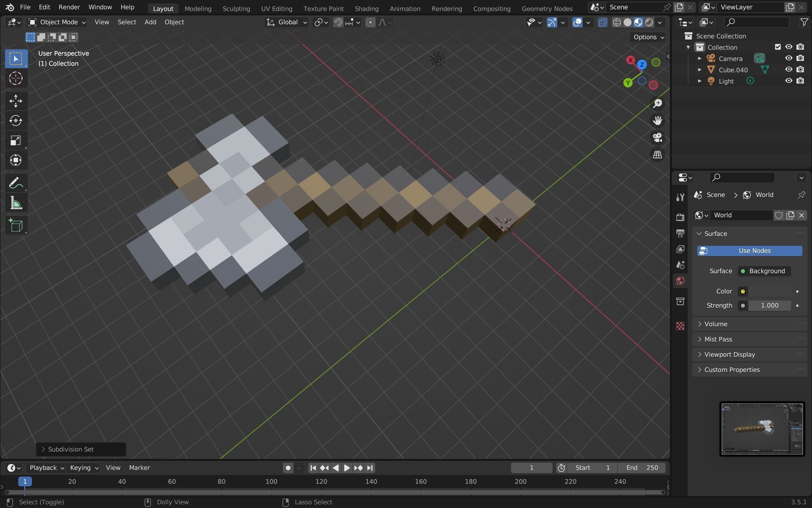Select the Annotate tool
812x508 pixels.
point(16,183)
